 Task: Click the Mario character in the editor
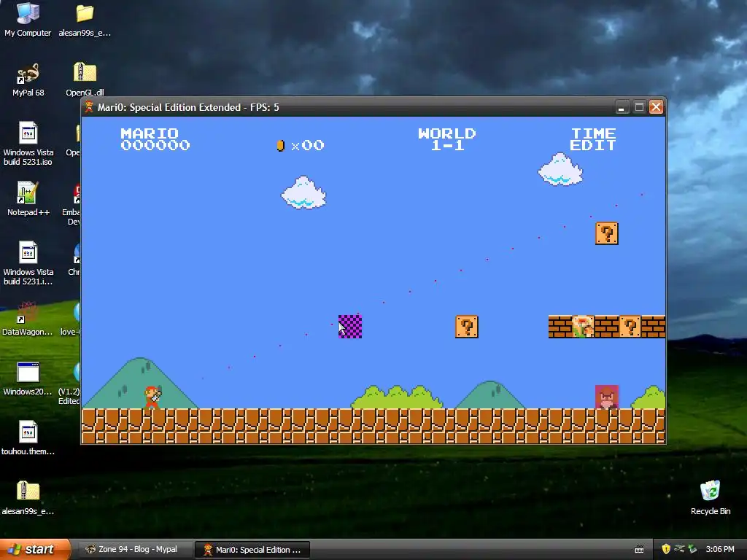(x=152, y=397)
